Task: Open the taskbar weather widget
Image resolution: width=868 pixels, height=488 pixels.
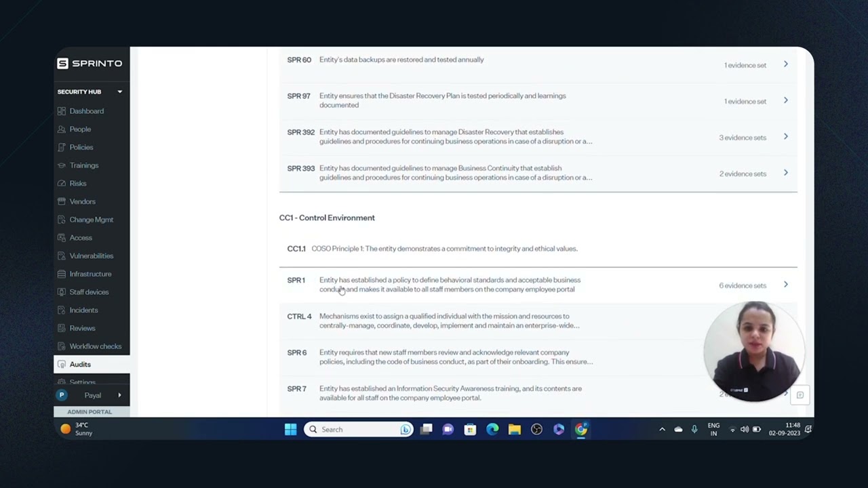Action: [76, 429]
